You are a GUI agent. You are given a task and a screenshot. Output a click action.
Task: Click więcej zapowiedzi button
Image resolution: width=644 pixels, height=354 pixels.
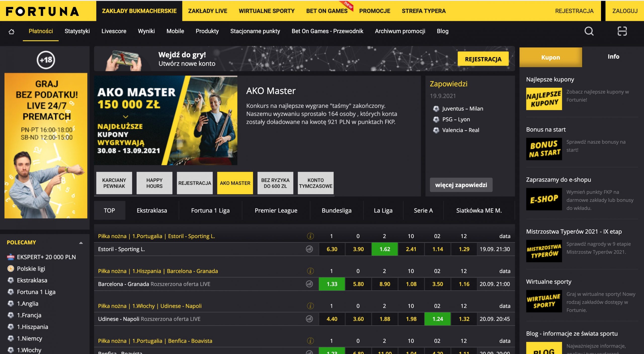click(x=461, y=185)
